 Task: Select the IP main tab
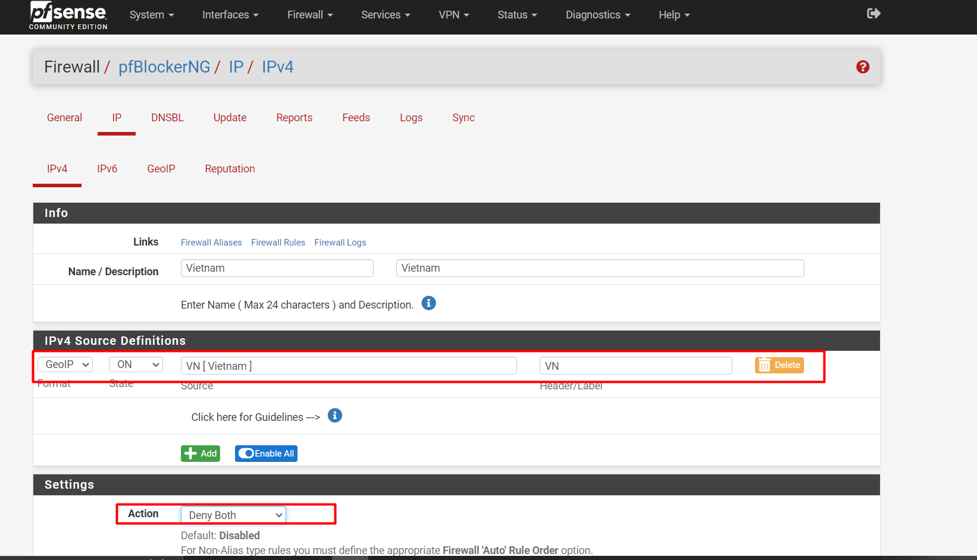(x=117, y=118)
